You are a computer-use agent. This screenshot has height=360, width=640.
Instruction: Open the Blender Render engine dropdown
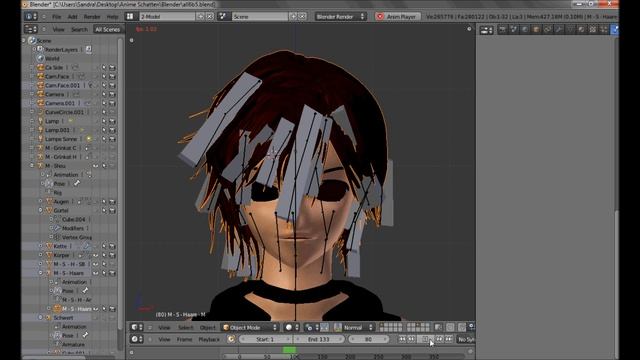click(x=340, y=17)
